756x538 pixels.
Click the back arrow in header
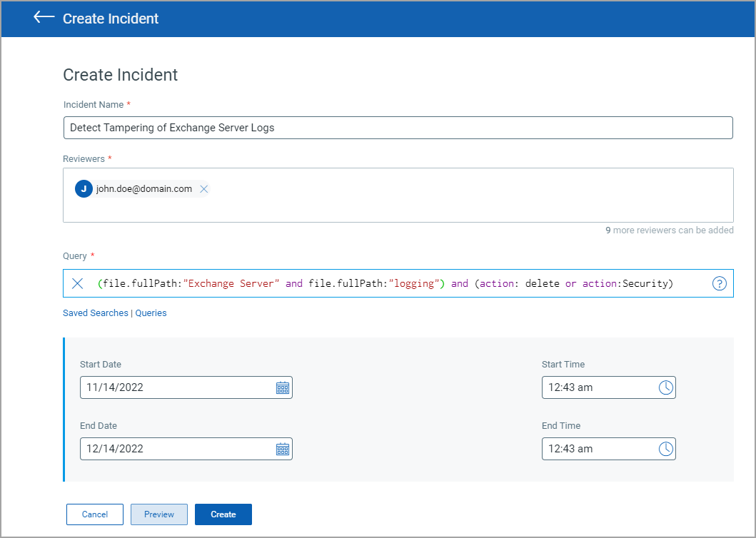(x=44, y=17)
